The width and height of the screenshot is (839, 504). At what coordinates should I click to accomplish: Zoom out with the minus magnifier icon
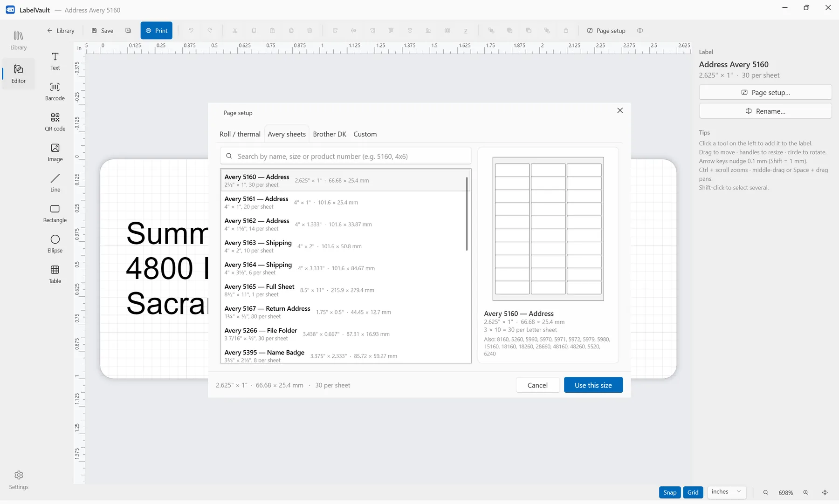[x=765, y=492]
